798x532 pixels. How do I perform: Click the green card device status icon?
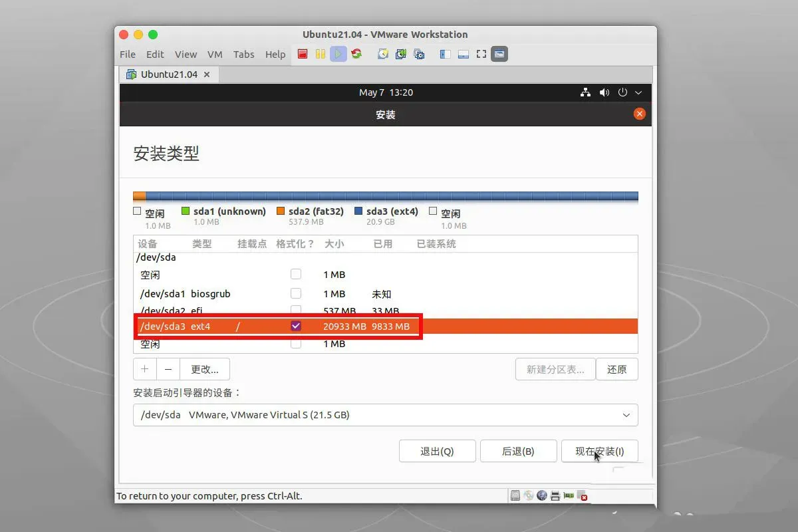pos(569,495)
